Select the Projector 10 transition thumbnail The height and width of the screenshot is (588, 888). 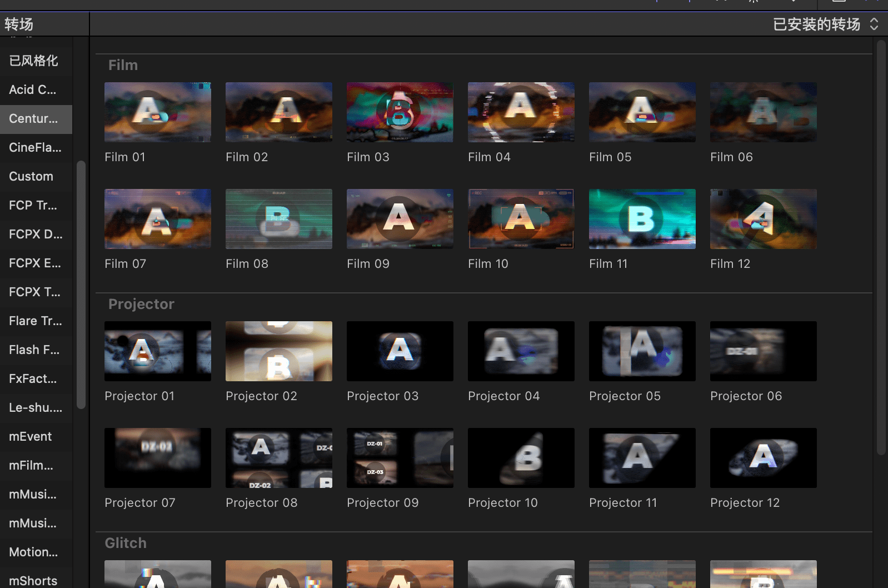(521, 458)
